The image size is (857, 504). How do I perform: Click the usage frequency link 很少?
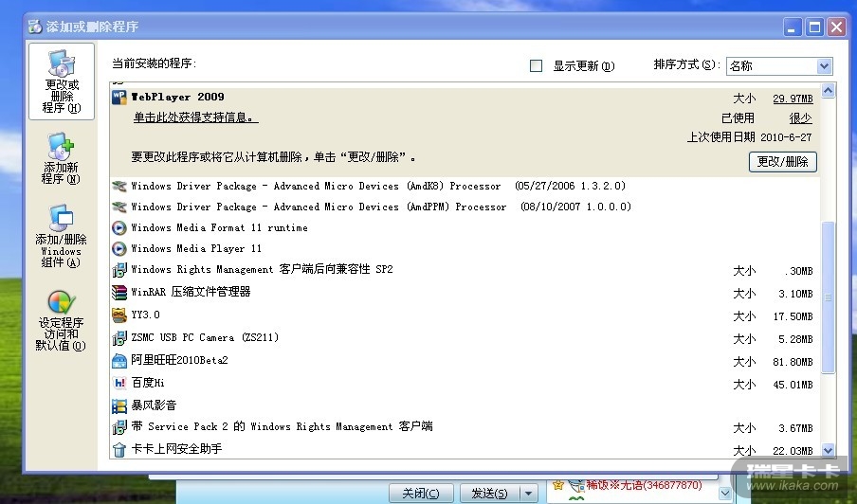pos(801,117)
